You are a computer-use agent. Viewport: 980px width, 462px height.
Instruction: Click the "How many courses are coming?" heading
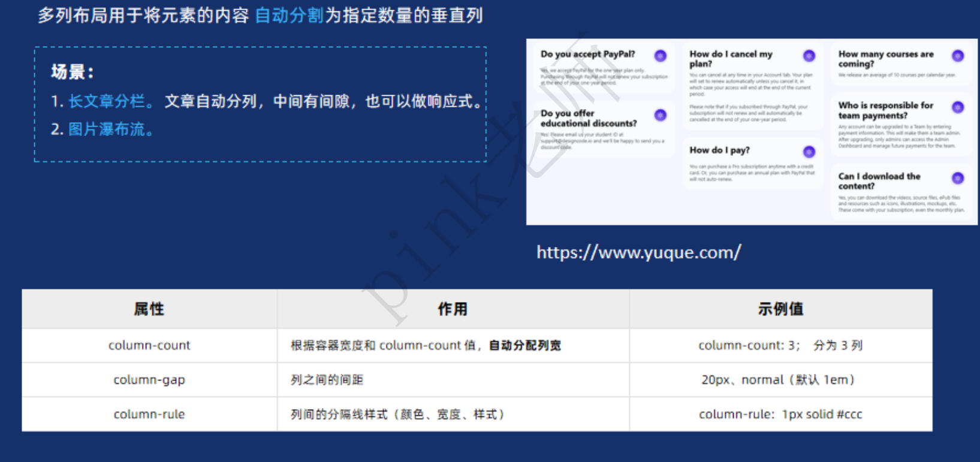point(886,59)
